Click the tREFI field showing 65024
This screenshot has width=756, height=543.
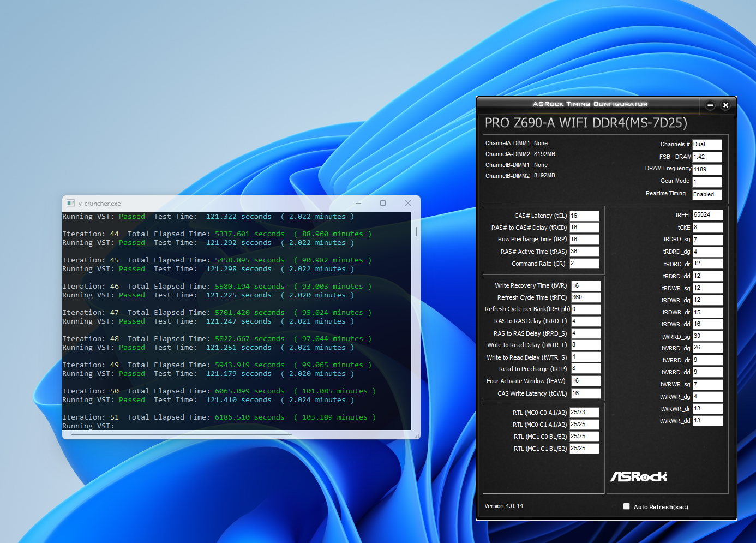click(708, 215)
